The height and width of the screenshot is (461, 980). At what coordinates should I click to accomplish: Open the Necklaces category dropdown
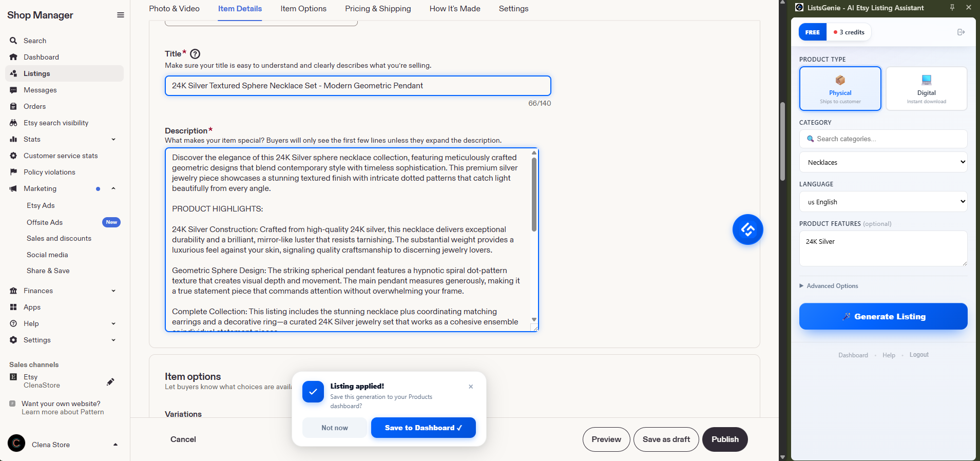pyautogui.click(x=883, y=162)
